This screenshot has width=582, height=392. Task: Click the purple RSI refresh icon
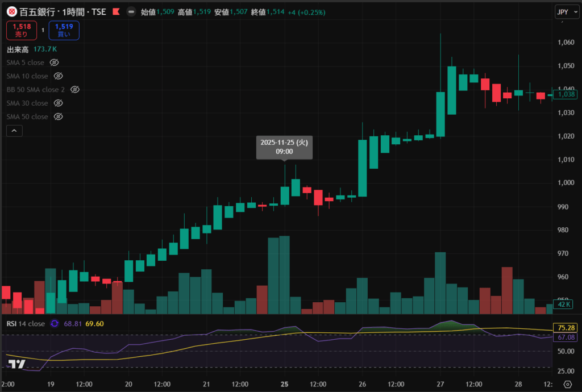click(55, 323)
